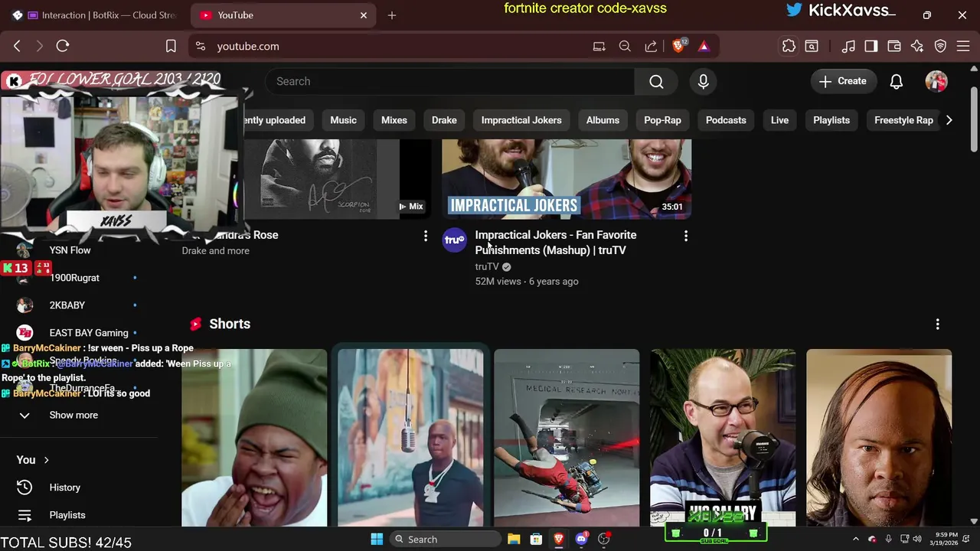Open the Short with the silver microphone
The image size is (980, 551).
[x=410, y=438]
